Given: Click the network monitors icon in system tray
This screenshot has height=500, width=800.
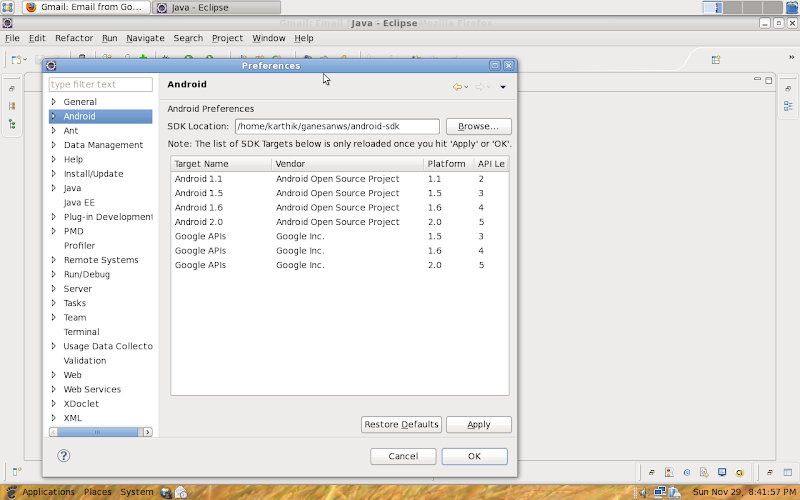Looking at the screenshot, I should [x=660, y=492].
